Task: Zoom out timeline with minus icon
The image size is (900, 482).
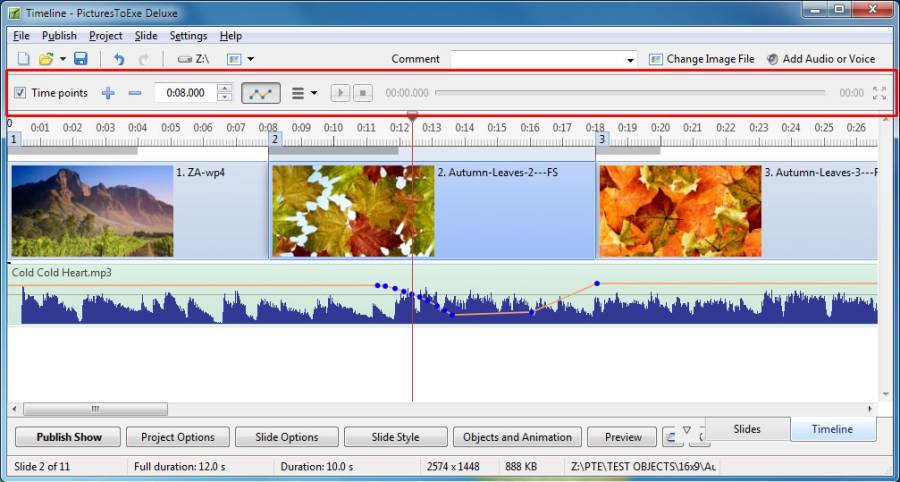Action: 135,93
